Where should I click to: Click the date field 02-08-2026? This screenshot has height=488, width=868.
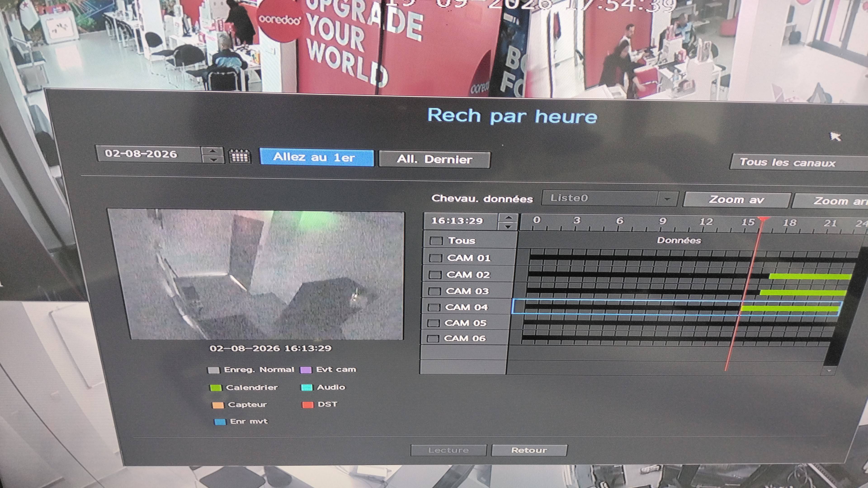(x=149, y=154)
